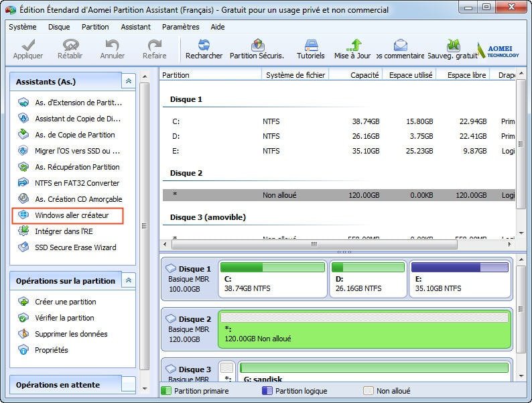Click the Annuler undo icon
Image resolution: width=532 pixels, height=403 pixels.
click(112, 44)
